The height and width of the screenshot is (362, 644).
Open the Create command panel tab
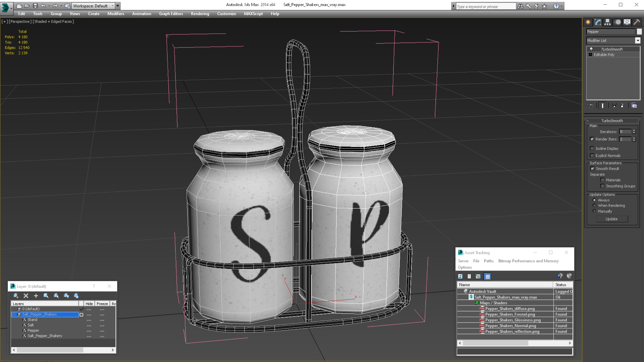[x=588, y=22]
